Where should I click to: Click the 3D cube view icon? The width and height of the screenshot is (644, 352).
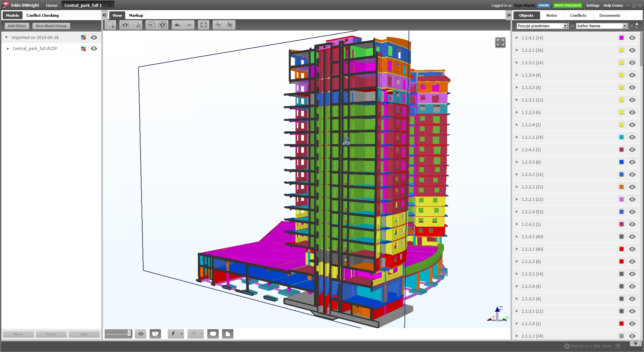tap(155, 334)
